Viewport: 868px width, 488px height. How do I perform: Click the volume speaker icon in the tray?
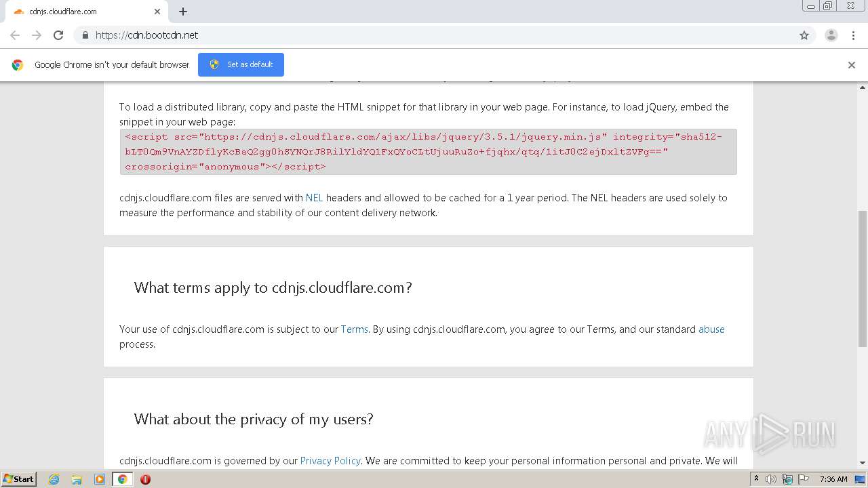pyautogui.click(x=771, y=479)
